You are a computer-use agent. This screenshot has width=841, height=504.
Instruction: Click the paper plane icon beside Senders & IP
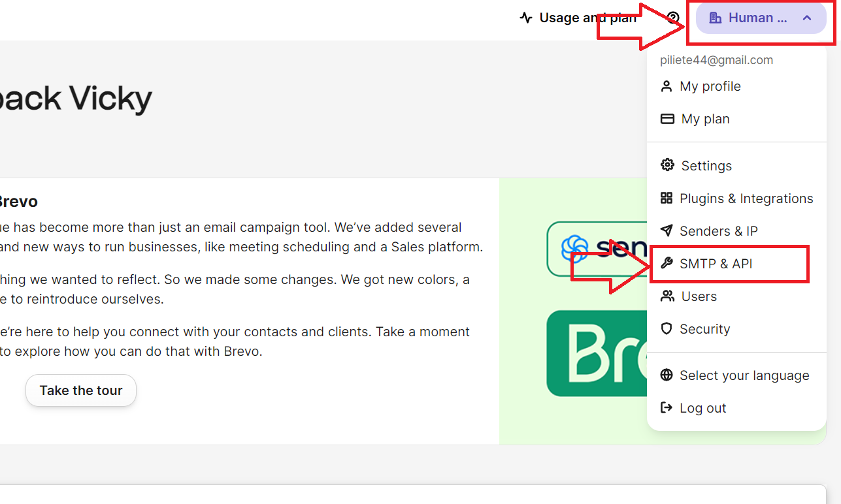667,230
